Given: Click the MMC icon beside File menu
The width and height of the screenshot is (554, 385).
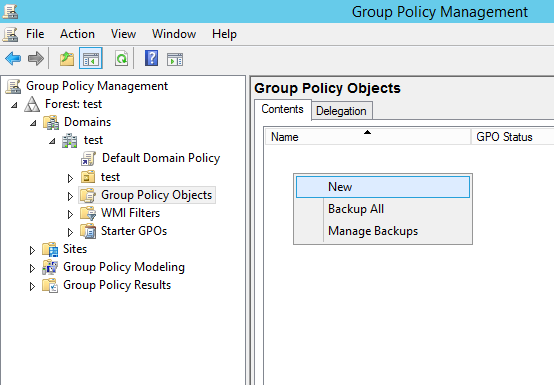Looking at the screenshot, I should 10,35.
